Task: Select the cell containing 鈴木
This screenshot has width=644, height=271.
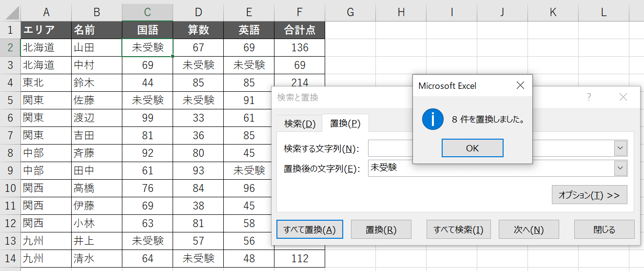Action: point(97,83)
